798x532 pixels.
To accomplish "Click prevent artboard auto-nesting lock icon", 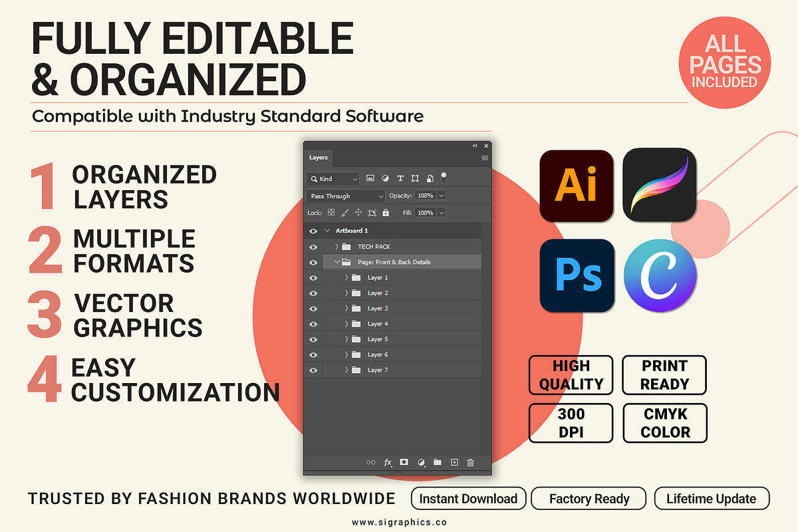I will [x=372, y=213].
